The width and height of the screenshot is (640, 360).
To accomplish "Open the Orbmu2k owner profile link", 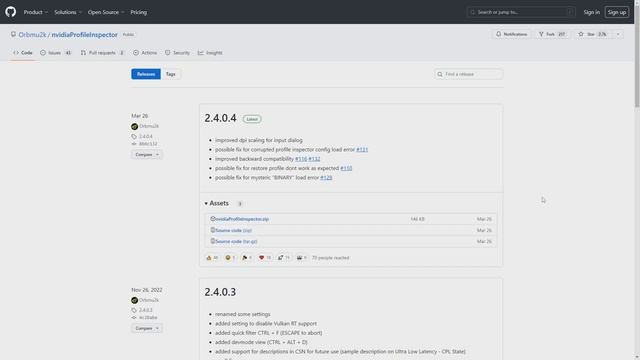I will (32, 35).
